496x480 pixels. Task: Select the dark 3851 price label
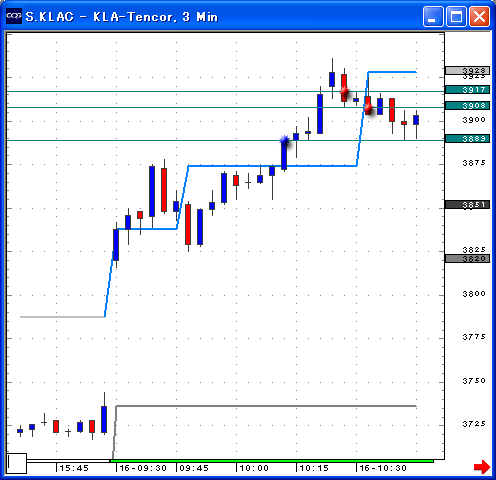[468, 204]
